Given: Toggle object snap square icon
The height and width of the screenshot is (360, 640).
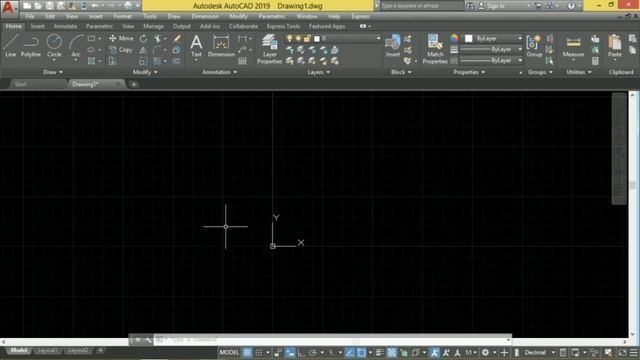Looking at the screenshot, I should 362,353.
